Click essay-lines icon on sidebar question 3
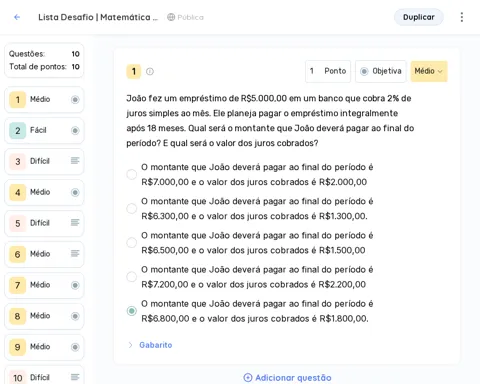Screen dimensions: 480x384 (75, 161)
